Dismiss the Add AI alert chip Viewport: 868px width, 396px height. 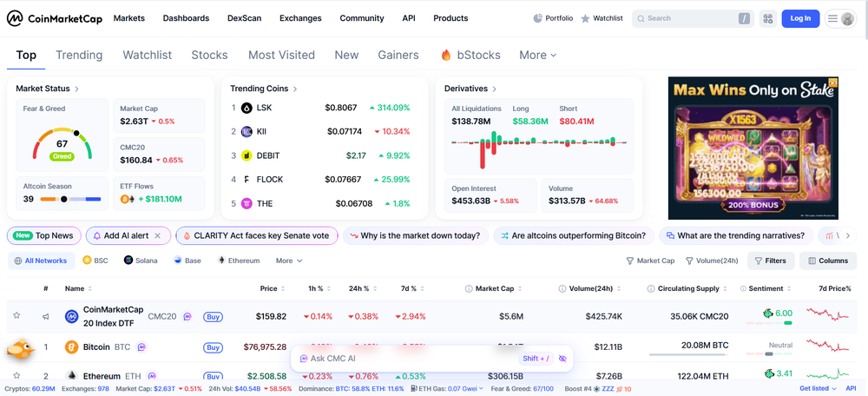click(157, 235)
